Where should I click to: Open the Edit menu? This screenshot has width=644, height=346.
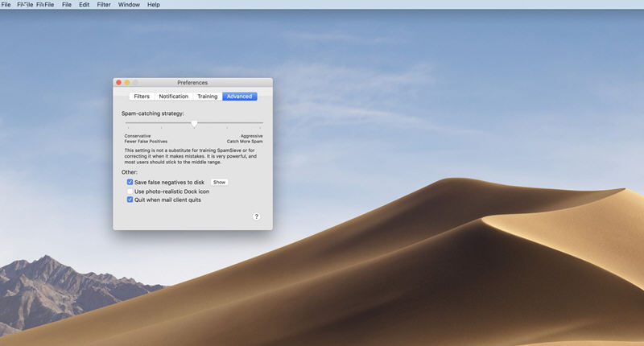click(85, 5)
